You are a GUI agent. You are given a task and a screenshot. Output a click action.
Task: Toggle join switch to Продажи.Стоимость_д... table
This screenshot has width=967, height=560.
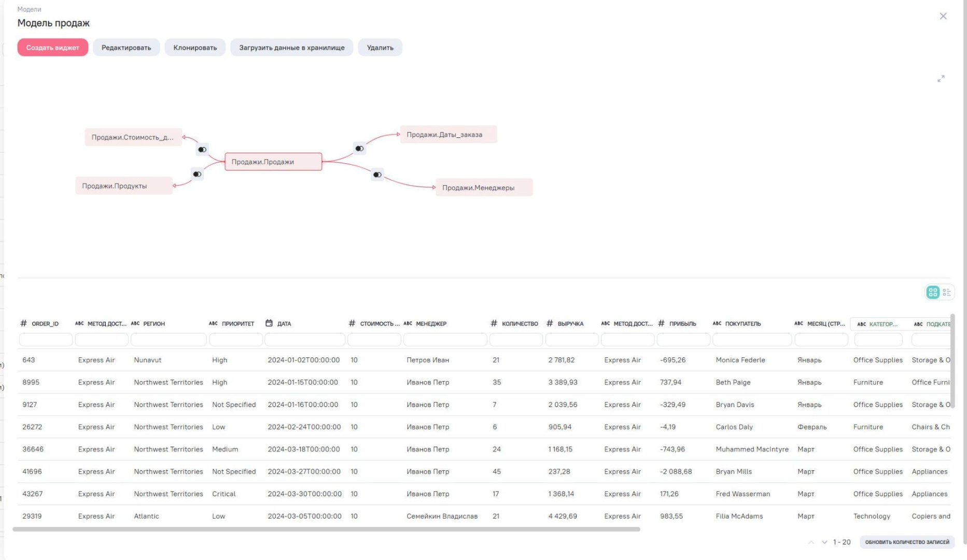coord(202,150)
